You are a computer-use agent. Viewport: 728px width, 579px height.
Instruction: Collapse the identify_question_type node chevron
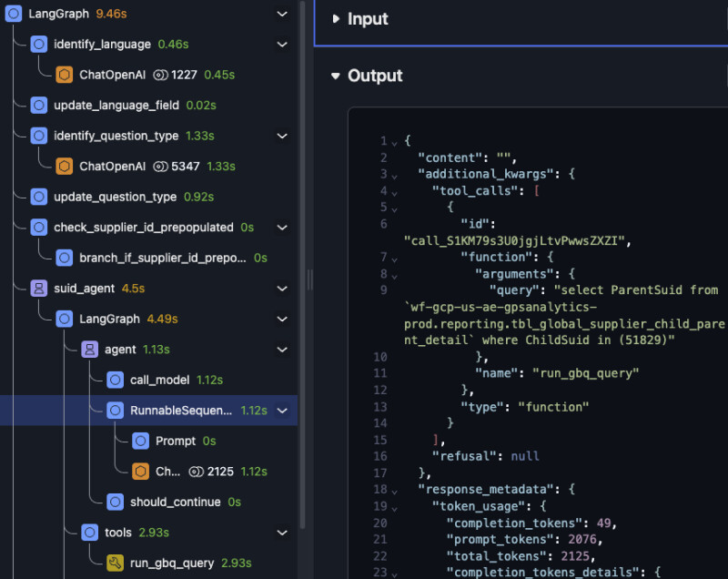pyautogui.click(x=281, y=136)
